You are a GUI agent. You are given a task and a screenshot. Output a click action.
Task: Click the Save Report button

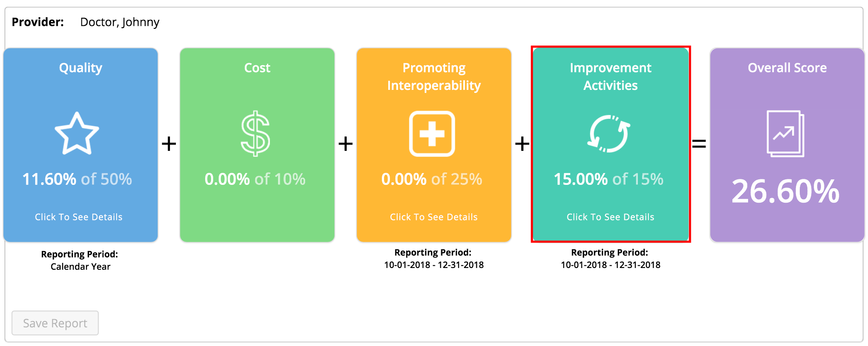(x=55, y=323)
